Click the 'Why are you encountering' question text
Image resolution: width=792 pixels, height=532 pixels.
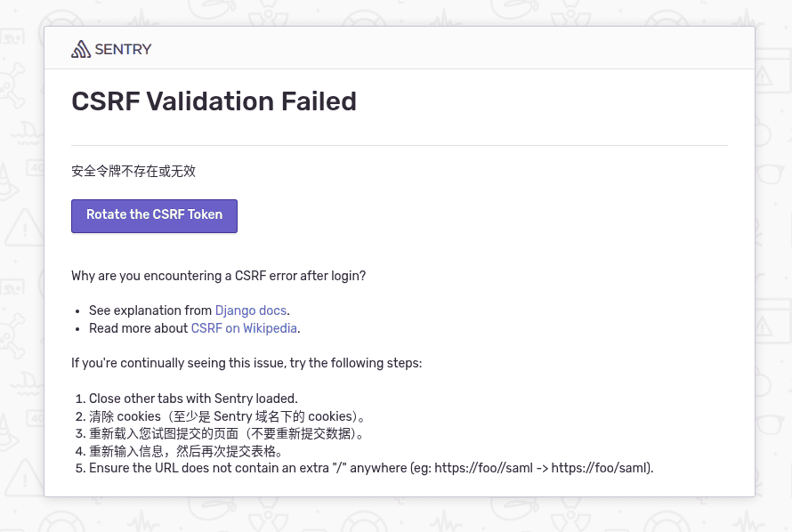[x=218, y=276]
